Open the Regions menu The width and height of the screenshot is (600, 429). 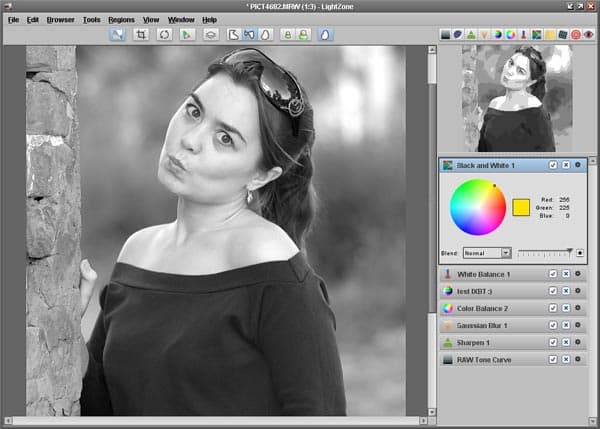pyautogui.click(x=121, y=20)
